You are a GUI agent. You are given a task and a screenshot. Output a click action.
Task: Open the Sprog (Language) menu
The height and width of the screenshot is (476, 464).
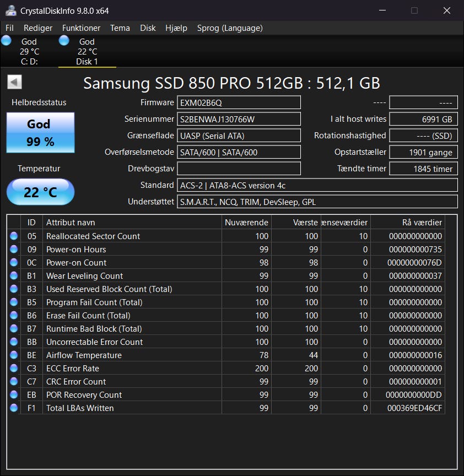229,28
